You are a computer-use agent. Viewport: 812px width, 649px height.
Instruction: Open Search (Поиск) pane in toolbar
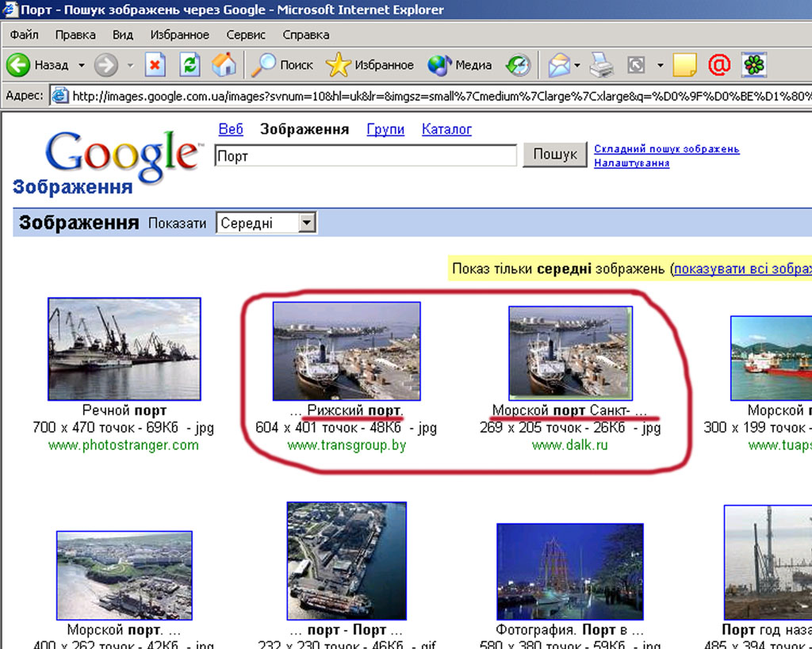[x=283, y=65]
